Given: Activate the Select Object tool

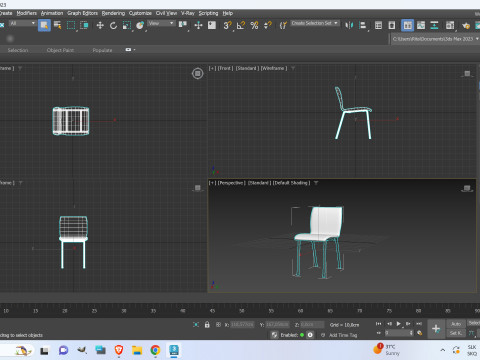Looking at the screenshot, I should coord(44,25).
